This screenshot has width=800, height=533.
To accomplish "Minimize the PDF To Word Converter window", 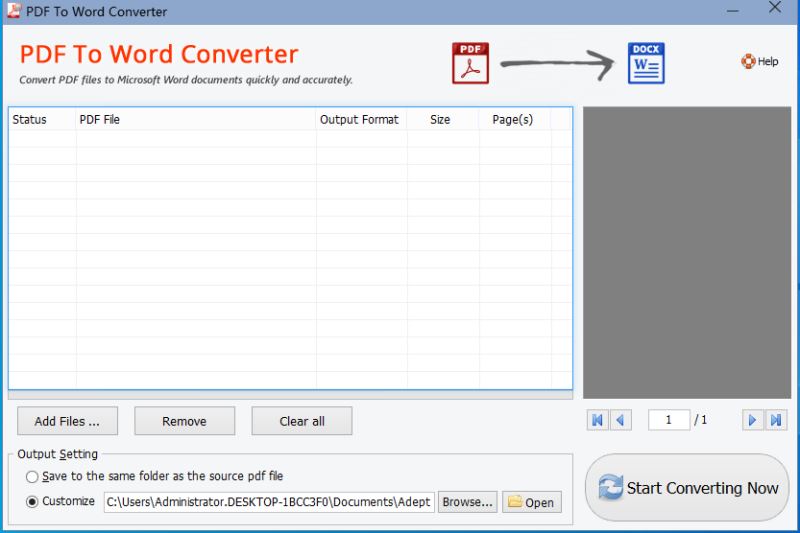I will (733, 10).
